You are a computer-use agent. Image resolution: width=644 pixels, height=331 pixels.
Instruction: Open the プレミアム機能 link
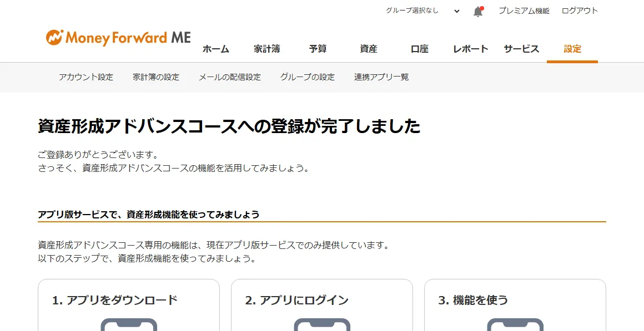(x=524, y=11)
